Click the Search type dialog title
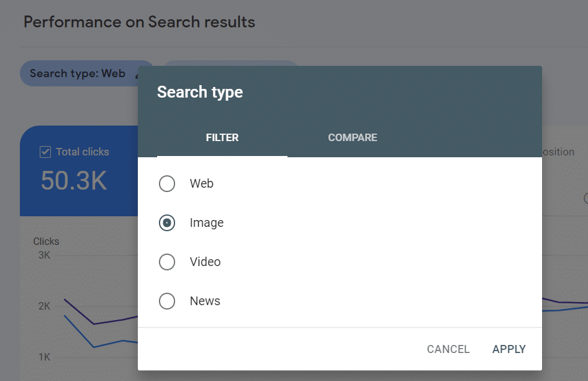Screen dimensions: 588x381 tap(200, 93)
